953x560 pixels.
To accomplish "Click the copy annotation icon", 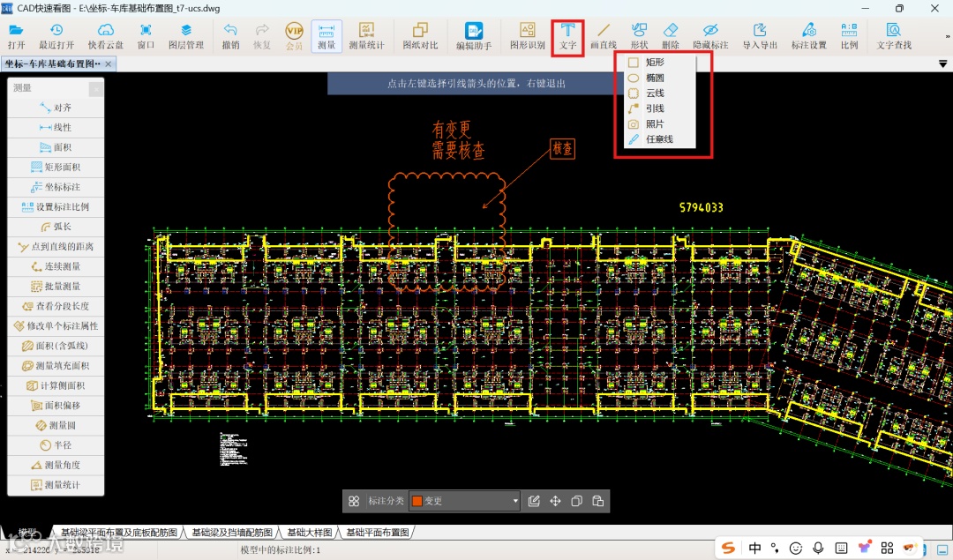I will click(577, 501).
